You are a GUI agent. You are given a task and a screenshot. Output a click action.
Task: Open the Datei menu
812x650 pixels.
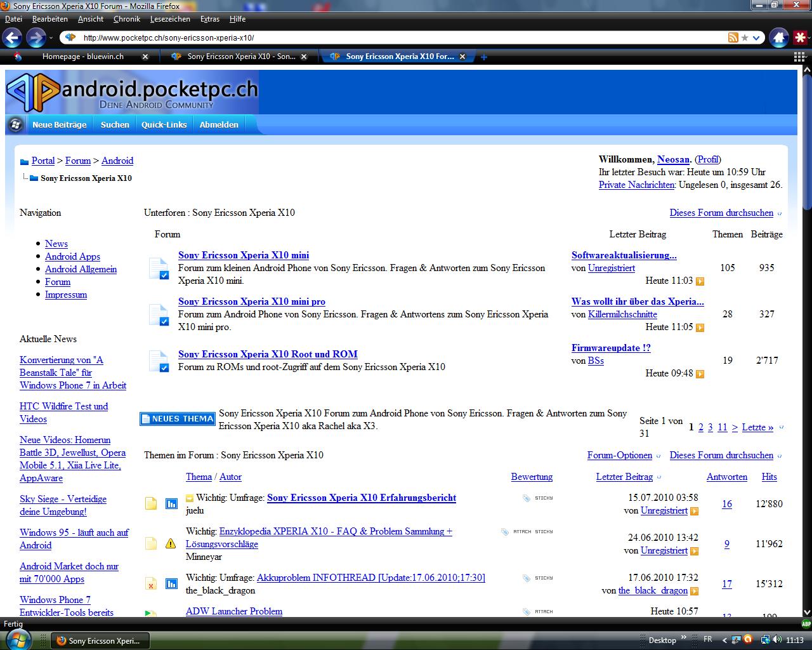tap(13, 19)
